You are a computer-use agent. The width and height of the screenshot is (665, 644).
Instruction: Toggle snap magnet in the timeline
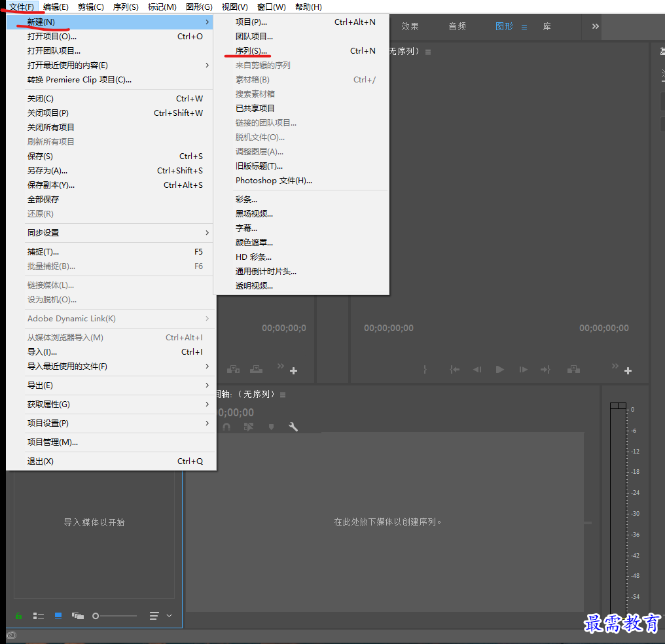point(226,427)
